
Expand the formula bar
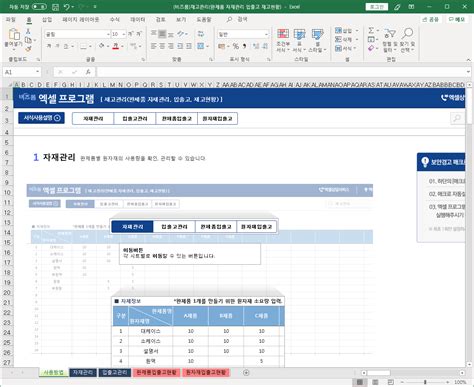pos(468,72)
